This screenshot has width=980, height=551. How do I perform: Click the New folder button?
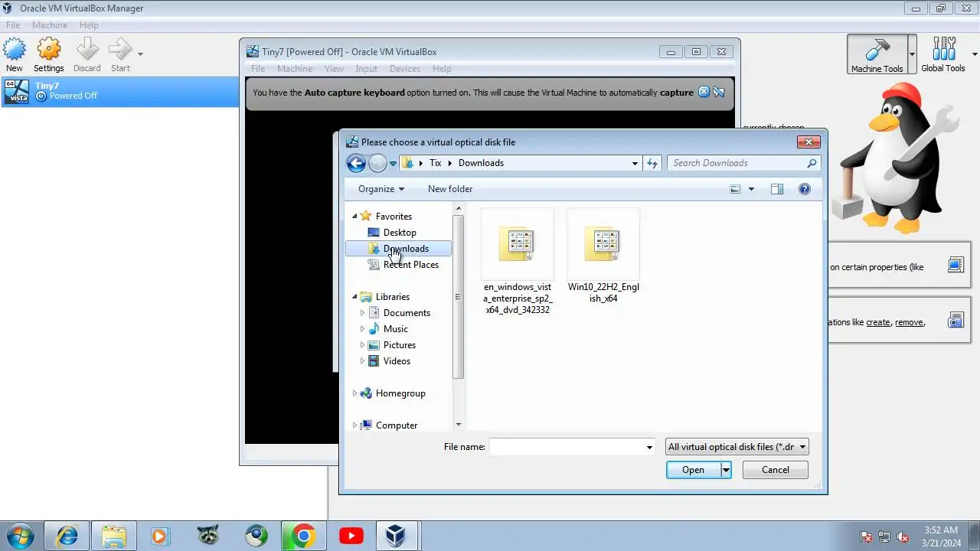pos(450,189)
